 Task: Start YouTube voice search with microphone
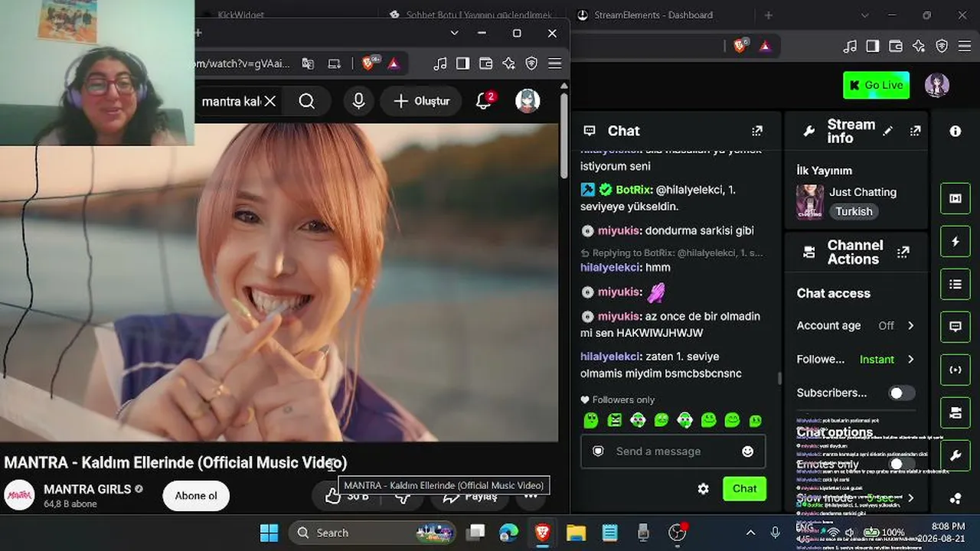point(358,101)
